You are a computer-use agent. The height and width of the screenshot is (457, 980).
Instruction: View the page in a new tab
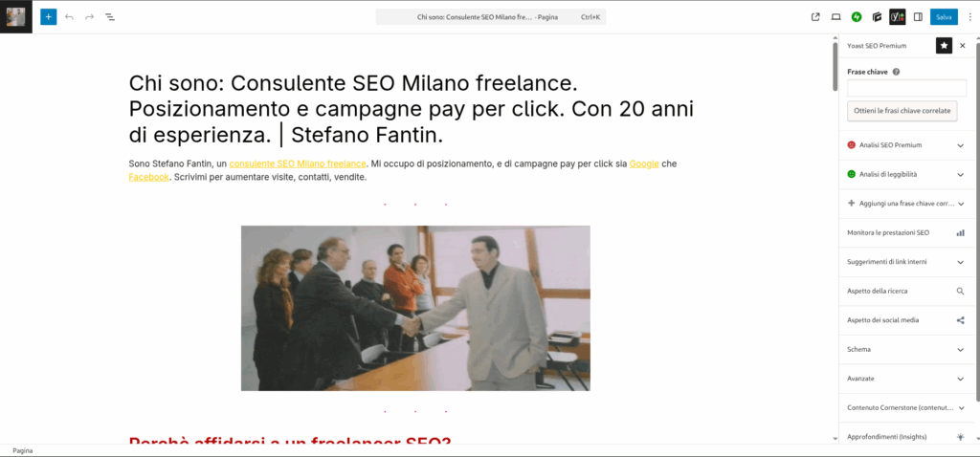tap(815, 17)
